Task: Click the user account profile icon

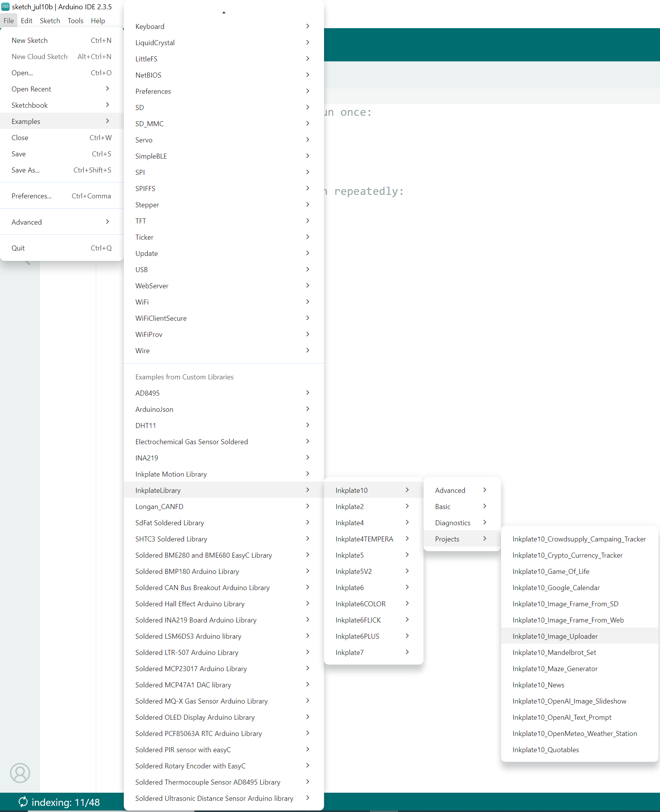Action: 20,773
